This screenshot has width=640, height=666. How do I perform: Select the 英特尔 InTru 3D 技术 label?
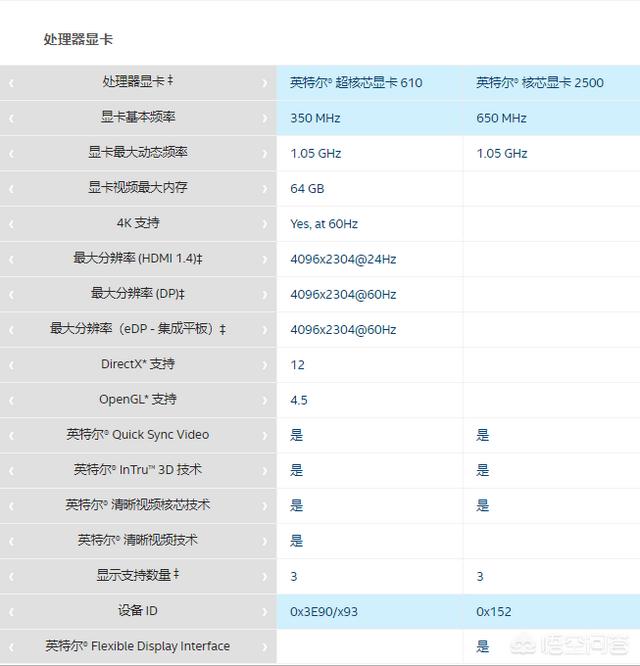coord(138,470)
